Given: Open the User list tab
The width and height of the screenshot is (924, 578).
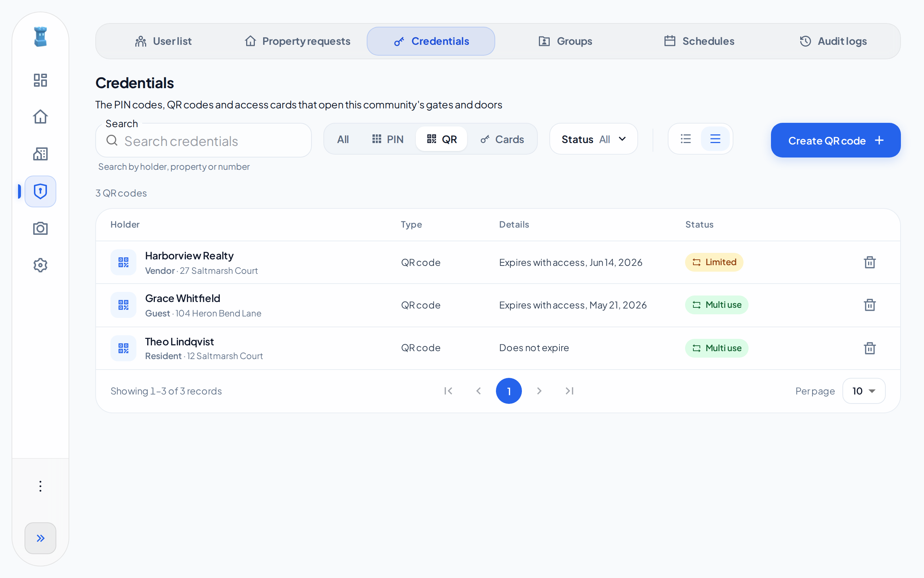Looking at the screenshot, I should [x=163, y=41].
